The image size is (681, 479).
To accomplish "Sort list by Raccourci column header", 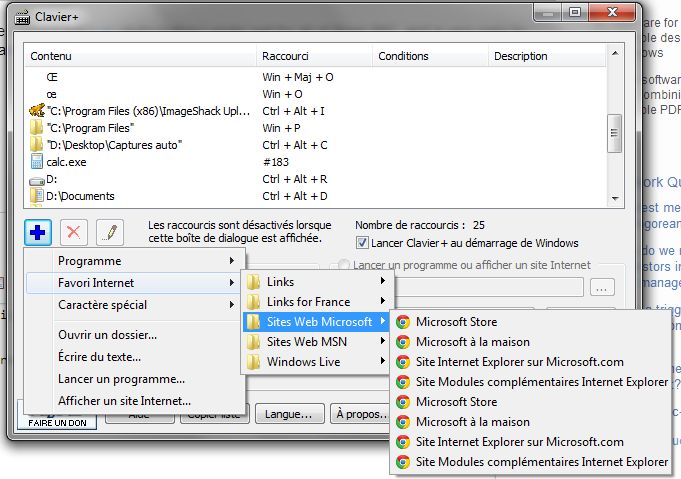I will 314,56.
